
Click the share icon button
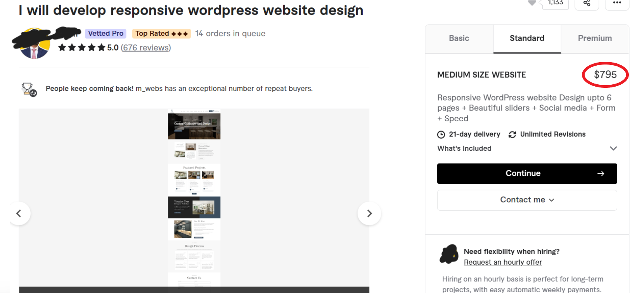pyautogui.click(x=587, y=3)
